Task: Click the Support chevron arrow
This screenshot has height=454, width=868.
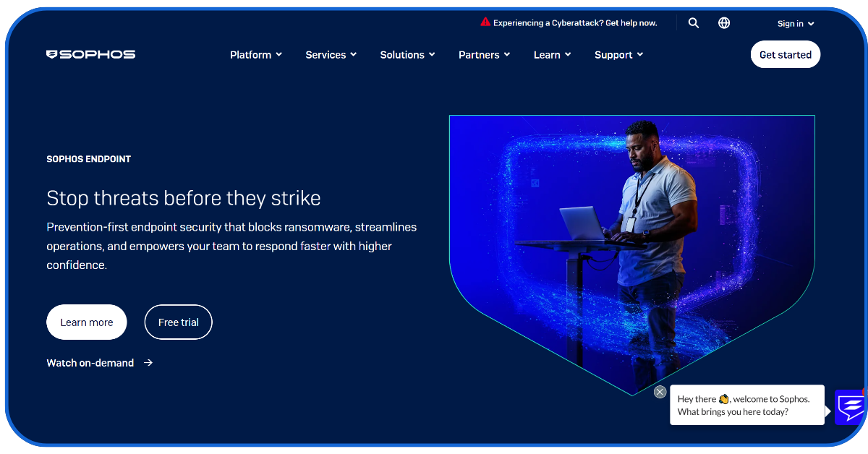Action: pyautogui.click(x=640, y=55)
